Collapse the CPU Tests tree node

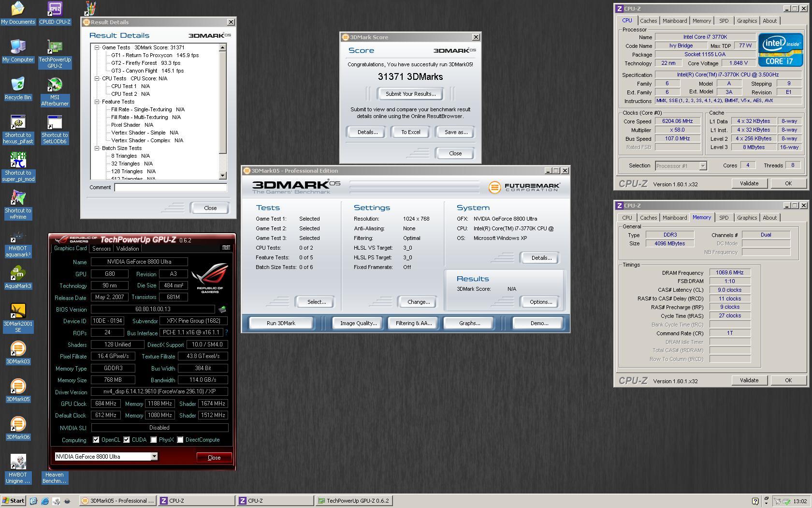point(97,78)
